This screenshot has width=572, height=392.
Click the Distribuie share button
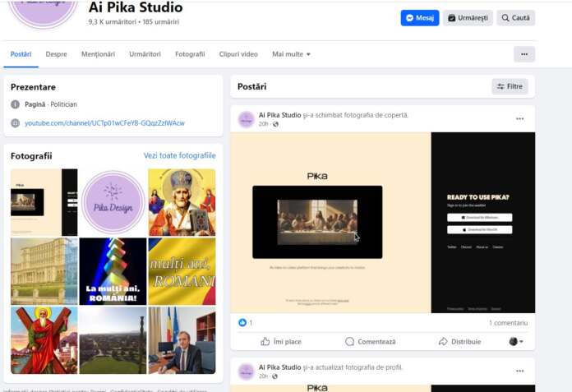(x=459, y=342)
